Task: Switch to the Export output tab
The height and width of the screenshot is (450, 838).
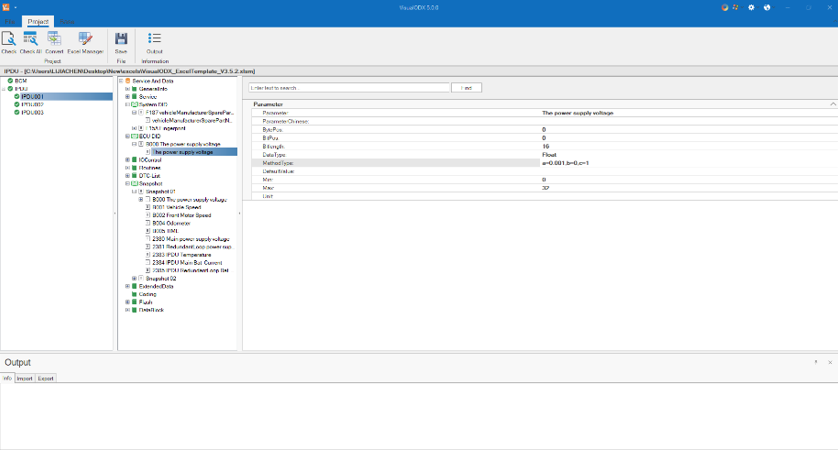Action: click(x=46, y=379)
